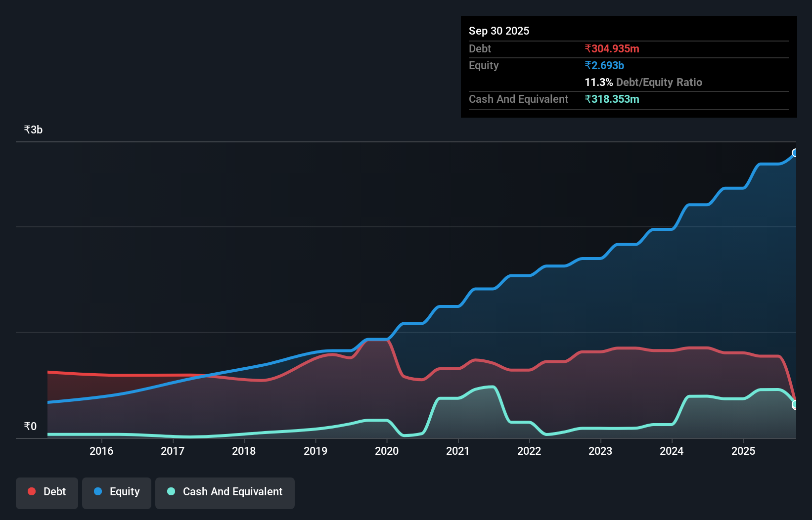
Task: Select the white marker ending the Equity line
Action: [795, 153]
